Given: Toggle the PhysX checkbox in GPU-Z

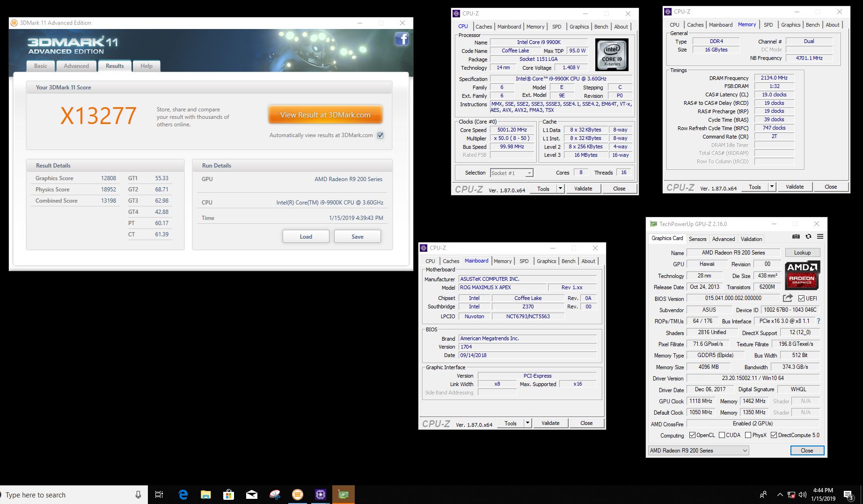Looking at the screenshot, I should click(x=748, y=435).
